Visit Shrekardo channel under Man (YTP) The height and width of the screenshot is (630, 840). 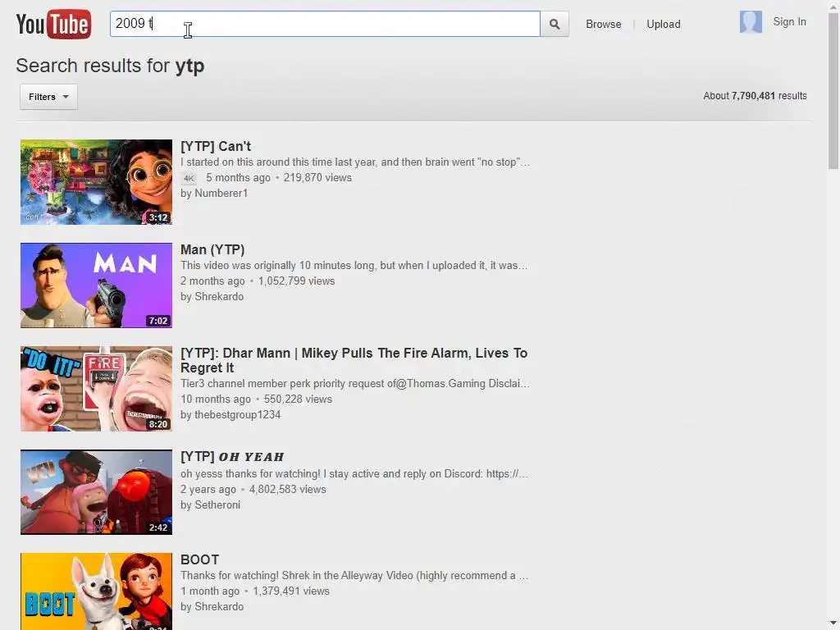(218, 297)
